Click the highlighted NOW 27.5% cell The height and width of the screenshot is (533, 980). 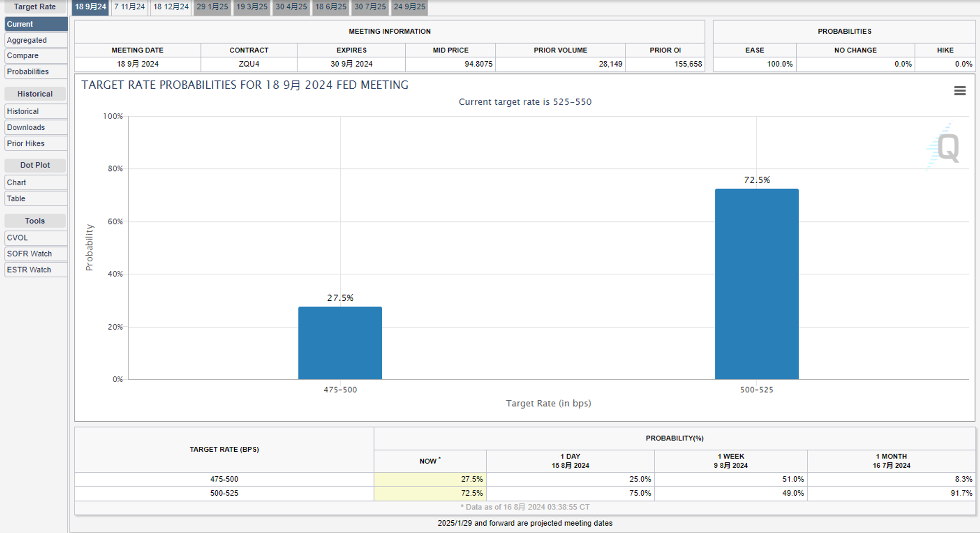(430, 479)
